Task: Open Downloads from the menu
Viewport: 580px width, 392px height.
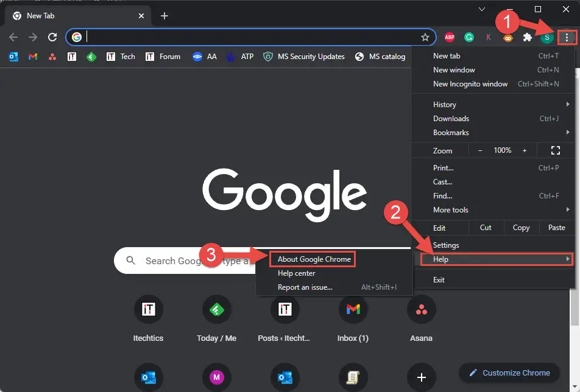Action: coord(493,119)
